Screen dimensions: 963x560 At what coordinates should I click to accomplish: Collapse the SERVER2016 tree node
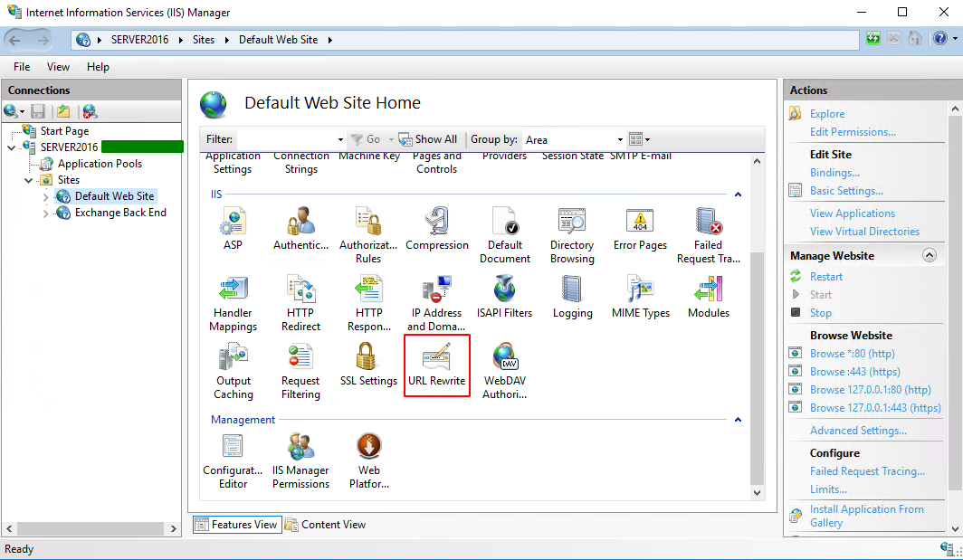pos(11,147)
